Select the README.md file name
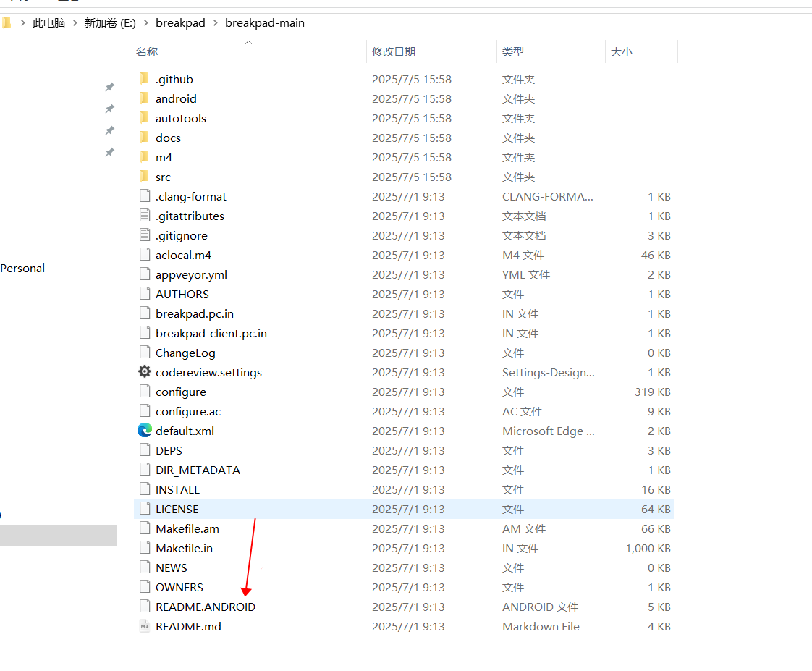Viewport: 812px width, 671px height. [188, 626]
